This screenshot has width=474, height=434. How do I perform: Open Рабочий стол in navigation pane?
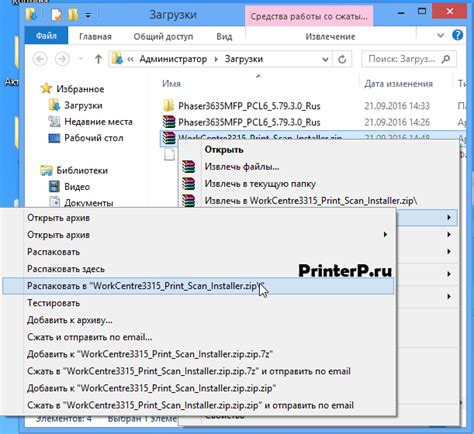(94, 138)
